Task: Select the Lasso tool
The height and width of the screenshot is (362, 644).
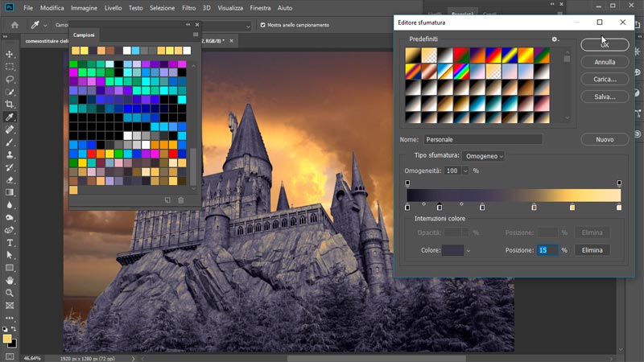Action: pos(10,79)
